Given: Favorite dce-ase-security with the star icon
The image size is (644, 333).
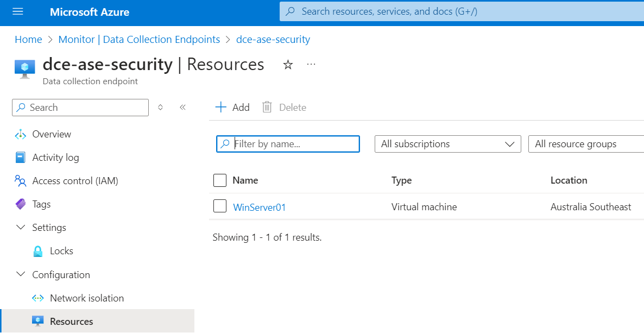Looking at the screenshot, I should [288, 65].
